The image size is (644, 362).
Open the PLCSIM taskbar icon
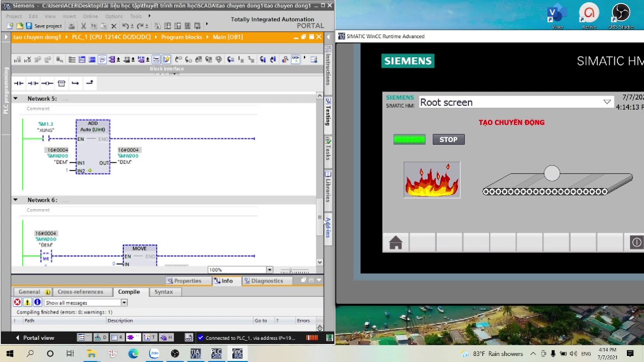[x=216, y=353]
